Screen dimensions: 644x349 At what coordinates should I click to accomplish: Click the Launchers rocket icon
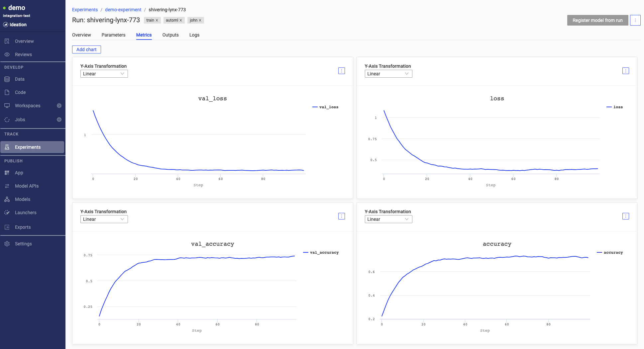tap(7, 213)
